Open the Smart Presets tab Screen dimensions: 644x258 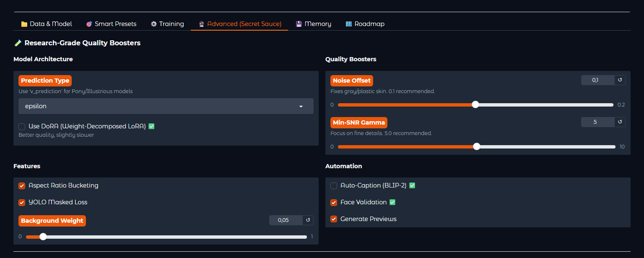pyautogui.click(x=111, y=24)
